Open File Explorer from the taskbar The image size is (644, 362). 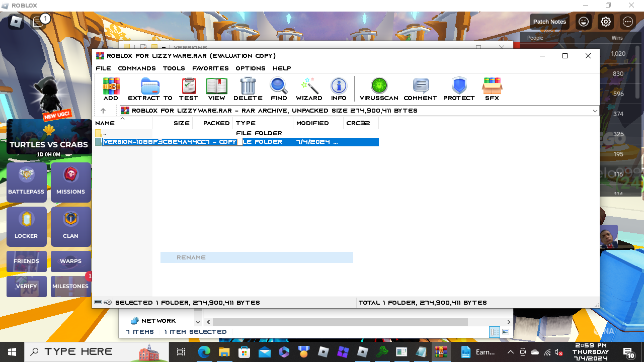tap(224, 352)
